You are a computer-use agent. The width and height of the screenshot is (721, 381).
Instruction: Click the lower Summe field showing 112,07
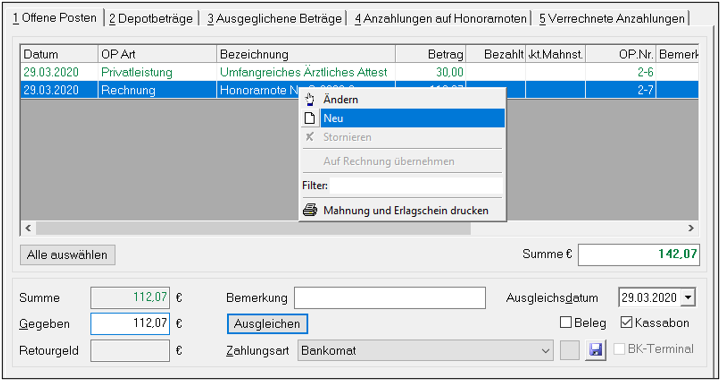pyautogui.click(x=130, y=297)
